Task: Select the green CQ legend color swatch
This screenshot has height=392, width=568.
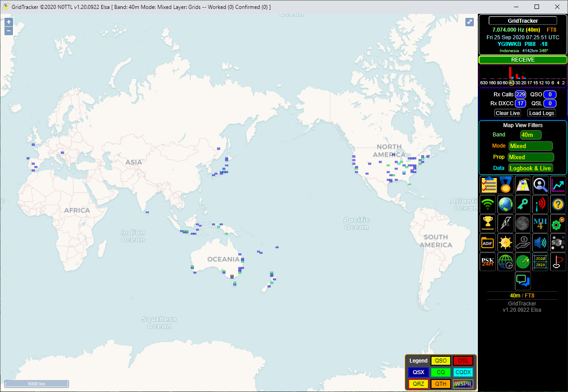Action: click(x=440, y=372)
